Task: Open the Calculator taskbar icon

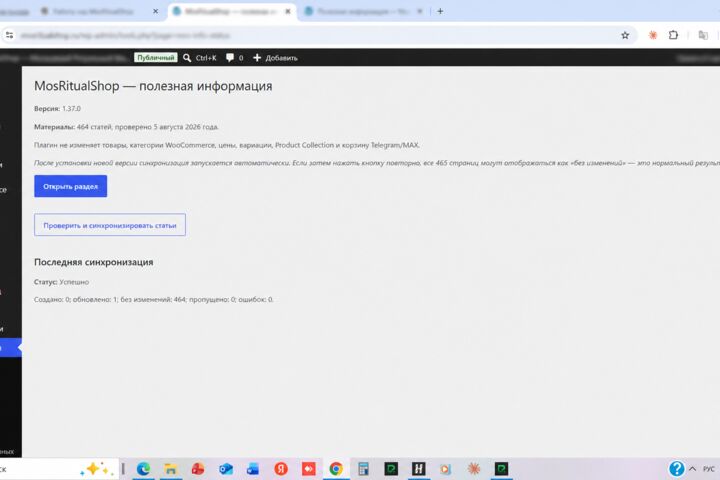Action: (363, 469)
